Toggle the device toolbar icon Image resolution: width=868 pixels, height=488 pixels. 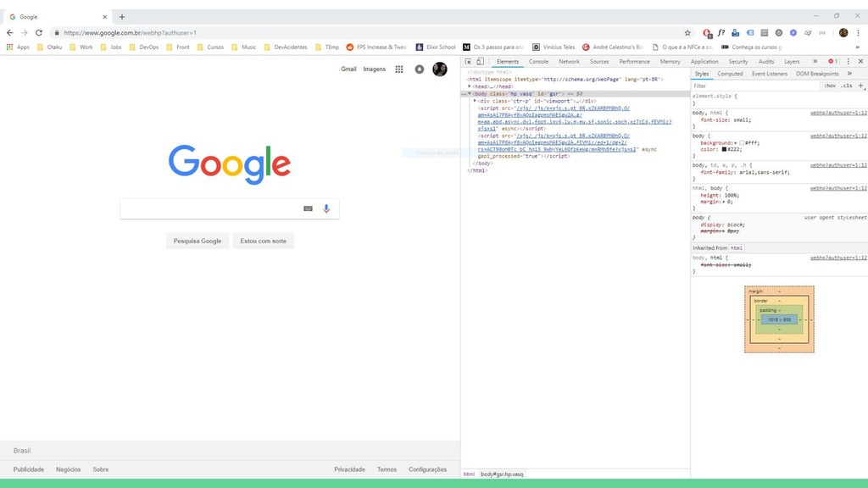[480, 61]
